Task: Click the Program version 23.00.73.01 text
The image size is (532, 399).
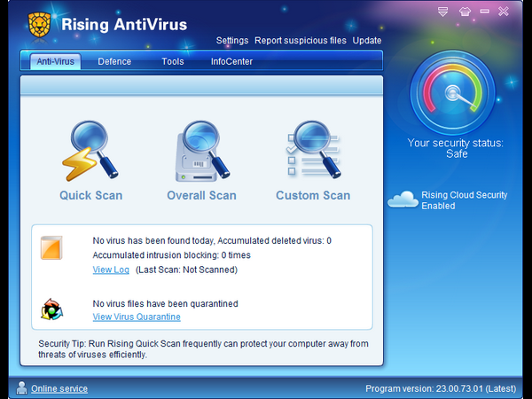Action: point(441,388)
